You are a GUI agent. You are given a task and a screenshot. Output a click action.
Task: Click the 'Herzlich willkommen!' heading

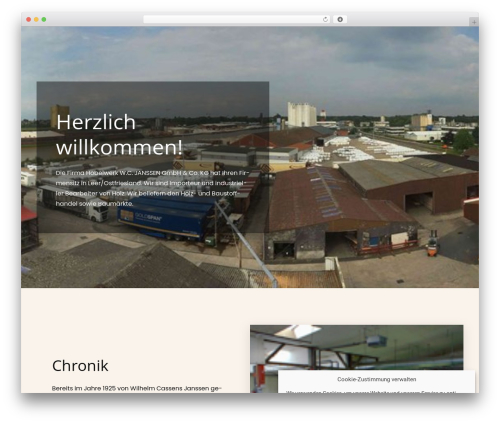click(x=119, y=134)
